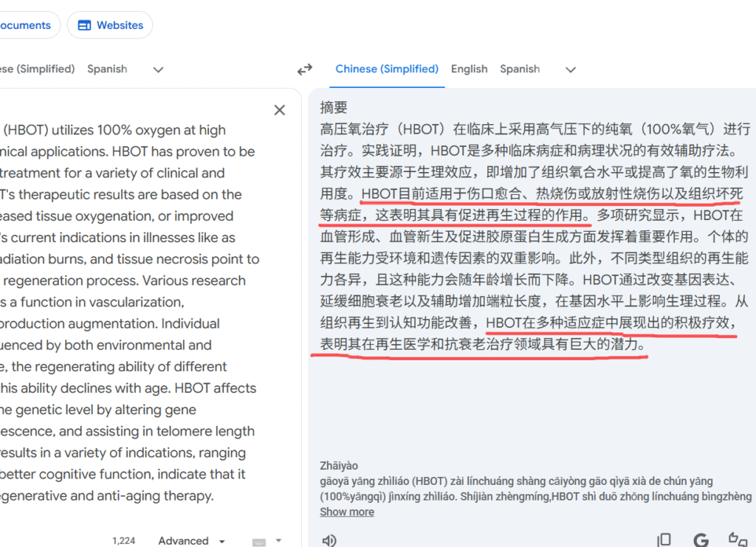This screenshot has width=756, height=547.
Task: Show more of the pinyin romanization
Action: pyautogui.click(x=347, y=512)
